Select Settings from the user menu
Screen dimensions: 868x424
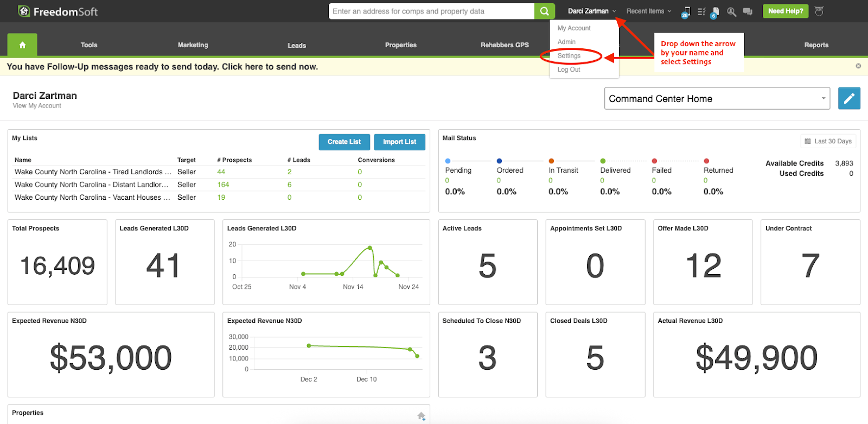(569, 56)
